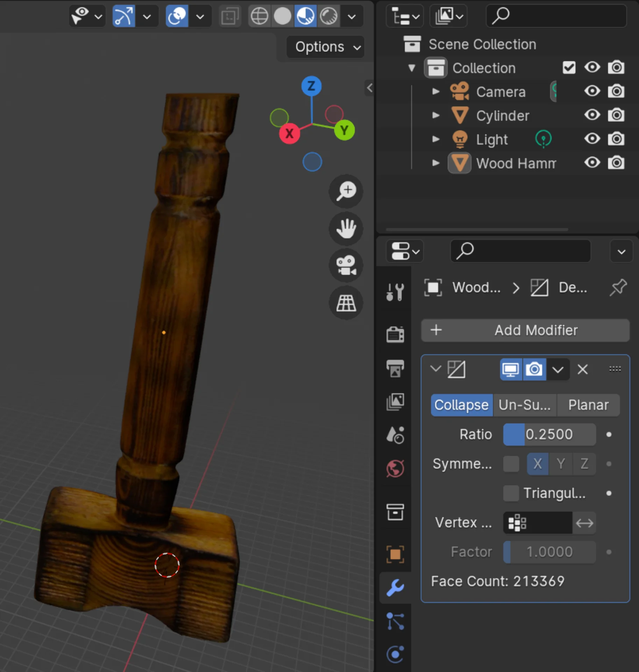Click the zoom magnifier viewport icon
The height and width of the screenshot is (672, 639).
point(346,191)
